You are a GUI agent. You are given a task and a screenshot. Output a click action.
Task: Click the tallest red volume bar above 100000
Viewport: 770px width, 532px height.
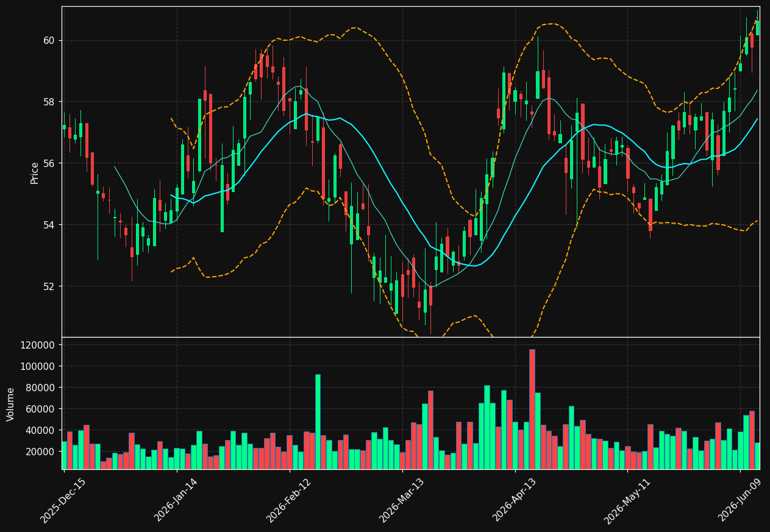(532, 409)
